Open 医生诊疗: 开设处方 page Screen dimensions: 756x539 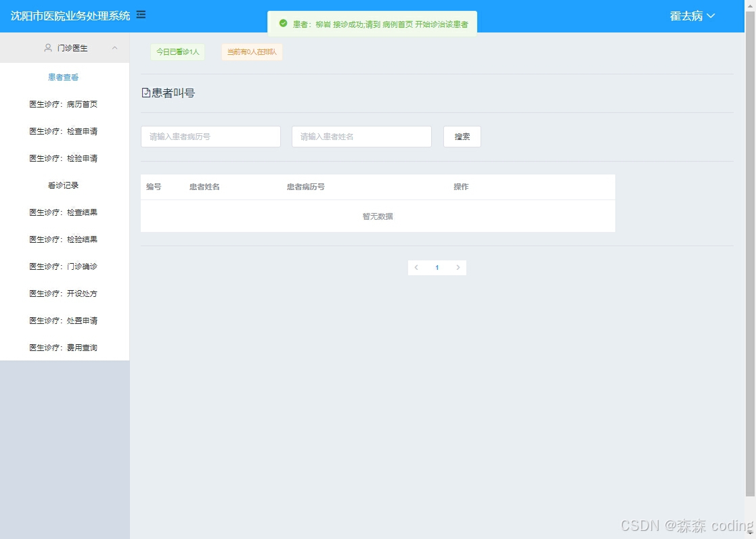[63, 294]
